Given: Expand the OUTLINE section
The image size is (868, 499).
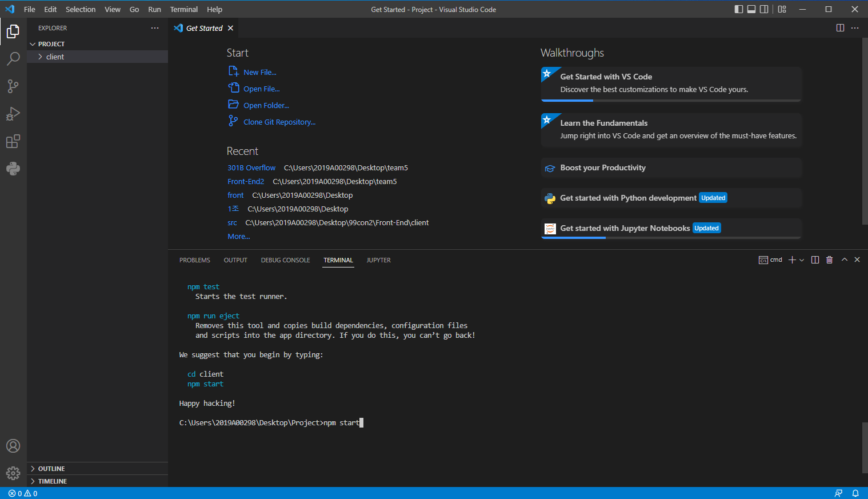Looking at the screenshot, I should pyautogui.click(x=97, y=469).
